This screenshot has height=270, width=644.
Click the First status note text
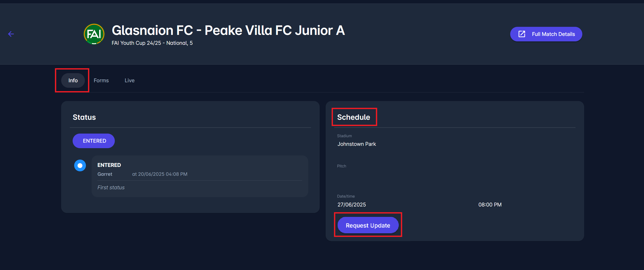click(111, 187)
